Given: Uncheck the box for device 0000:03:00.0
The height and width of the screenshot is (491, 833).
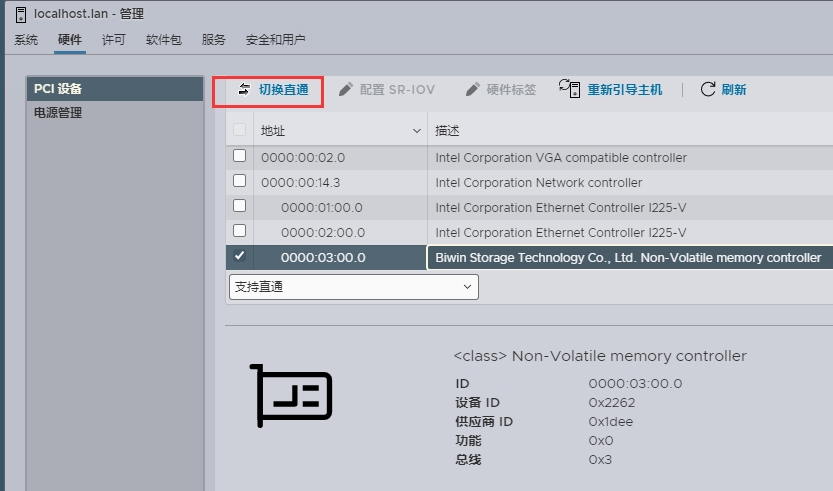Looking at the screenshot, I should click(239, 256).
